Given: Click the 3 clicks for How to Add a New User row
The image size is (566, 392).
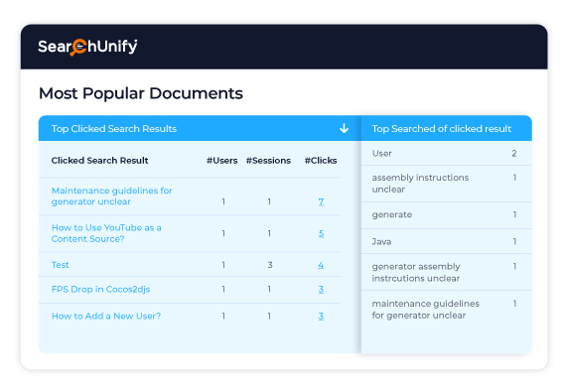Looking at the screenshot, I should [321, 317].
